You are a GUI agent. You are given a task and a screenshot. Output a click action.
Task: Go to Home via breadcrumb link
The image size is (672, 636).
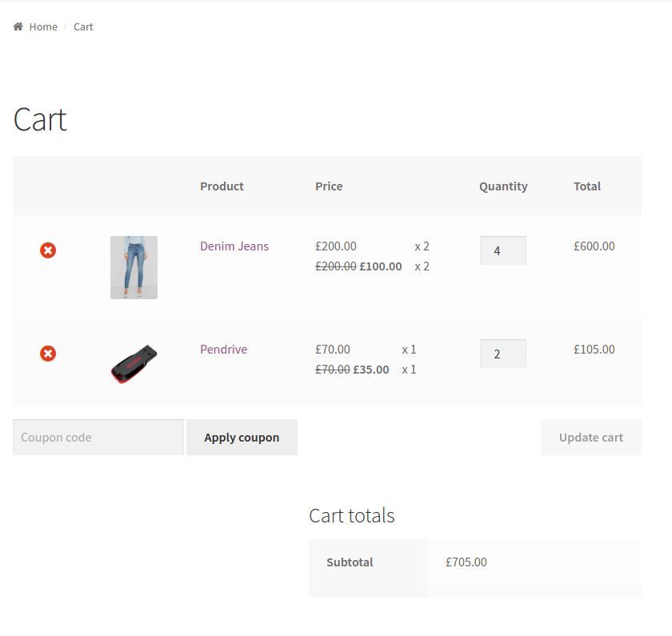click(x=43, y=27)
